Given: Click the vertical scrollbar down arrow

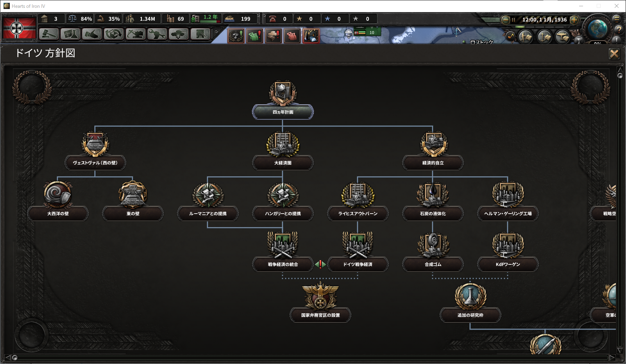Looking at the screenshot, I should click(620, 350).
